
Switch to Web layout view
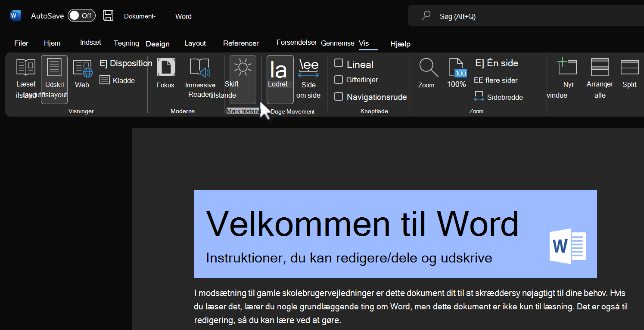pos(82,74)
